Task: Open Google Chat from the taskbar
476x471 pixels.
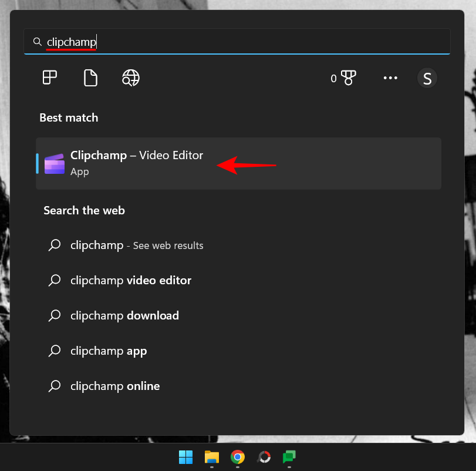Action: pyautogui.click(x=289, y=456)
